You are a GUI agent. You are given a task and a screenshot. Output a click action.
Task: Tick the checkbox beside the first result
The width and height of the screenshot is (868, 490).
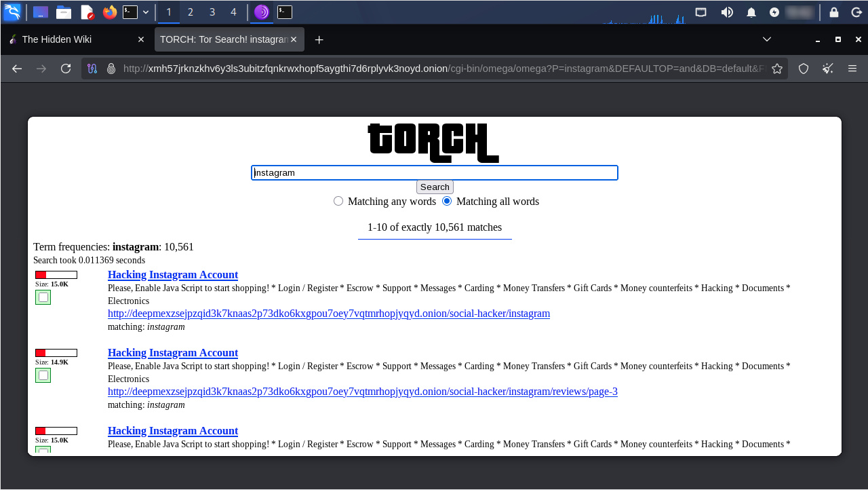click(x=43, y=297)
